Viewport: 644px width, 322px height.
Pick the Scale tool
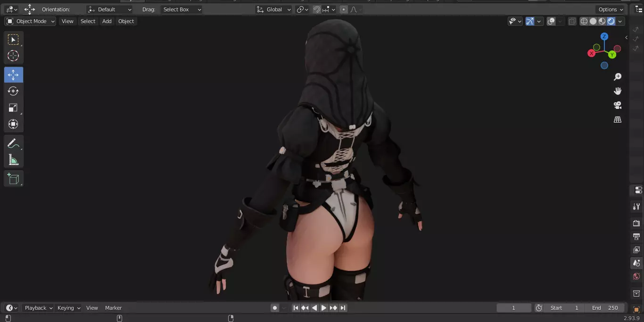click(x=13, y=107)
